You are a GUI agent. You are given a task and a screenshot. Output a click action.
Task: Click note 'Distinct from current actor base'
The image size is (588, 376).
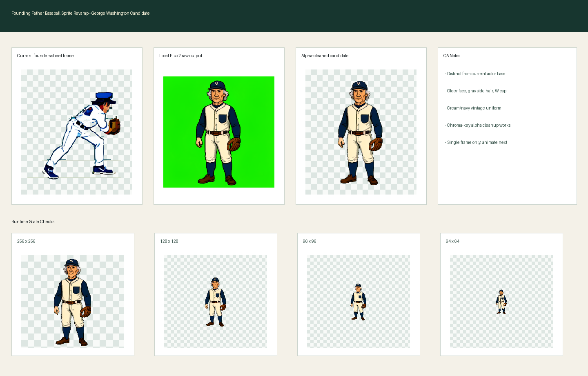coord(475,74)
